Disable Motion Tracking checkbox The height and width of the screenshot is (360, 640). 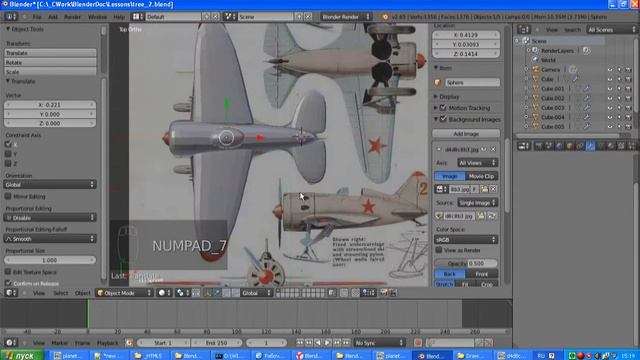(443, 108)
